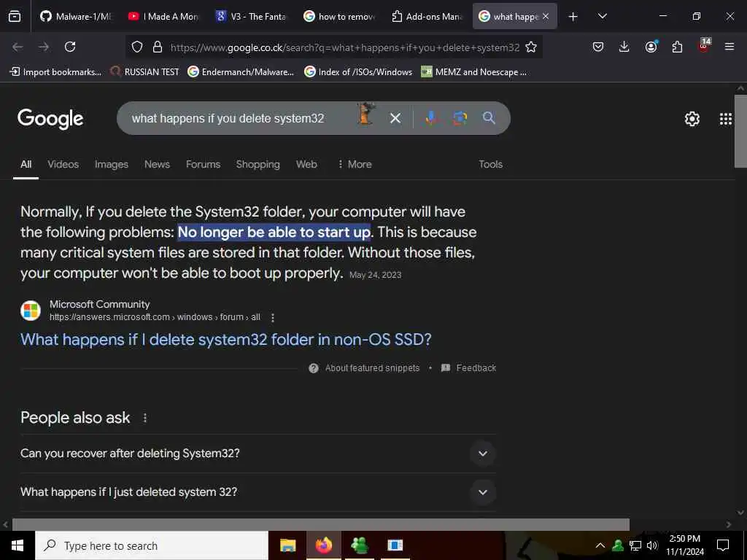This screenshot has width=747, height=560.
Task: Switch to 'V3 - The Fanta' tab
Action: (252, 17)
